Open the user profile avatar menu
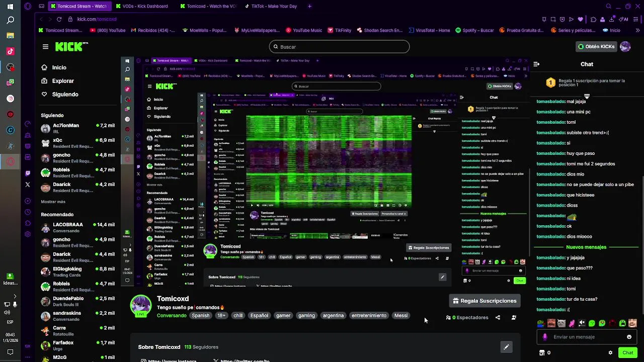Image resolution: width=644 pixels, height=362 pixels. tap(625, 47)
